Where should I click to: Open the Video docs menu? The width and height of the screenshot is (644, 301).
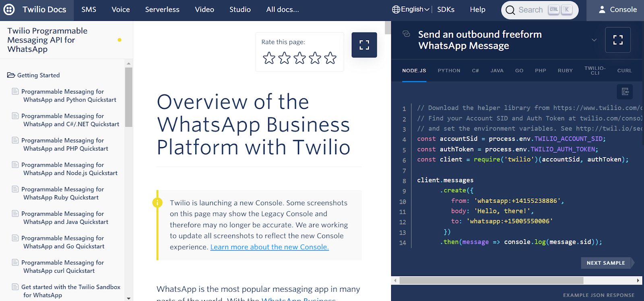(204, 9)
